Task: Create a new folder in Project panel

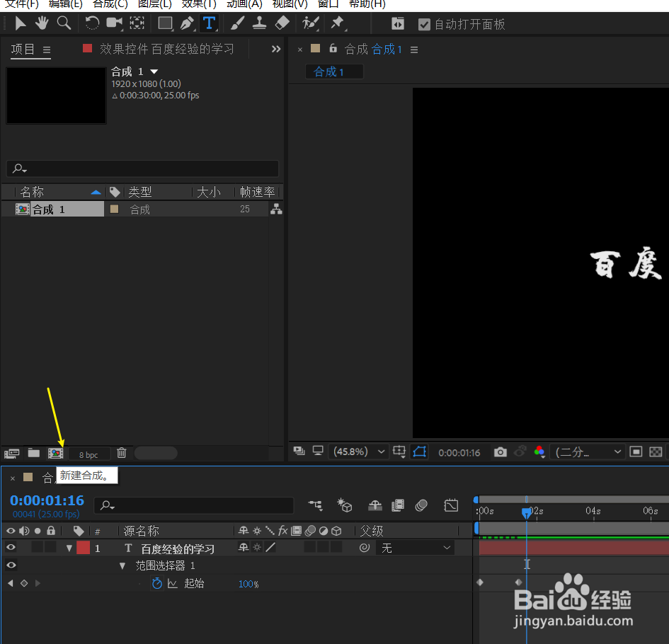Action: 34,453
